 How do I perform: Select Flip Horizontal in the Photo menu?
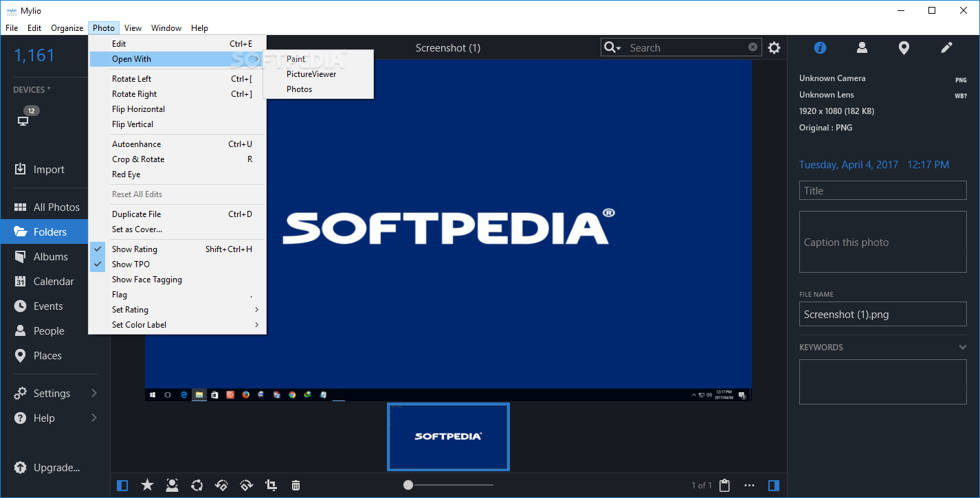point(177,109)
